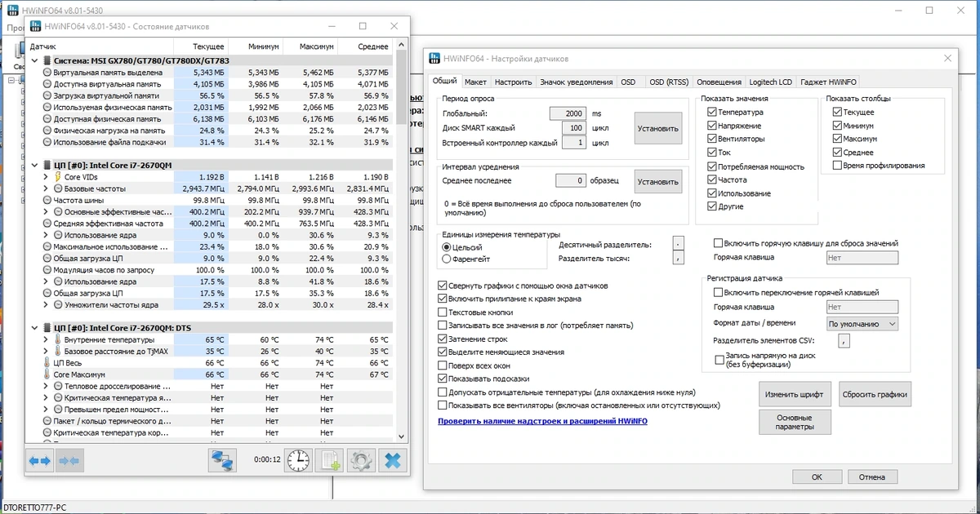Click the Глобальный polling period field
Viewport: 980px width, 514px height.
[x=568, y=113]
